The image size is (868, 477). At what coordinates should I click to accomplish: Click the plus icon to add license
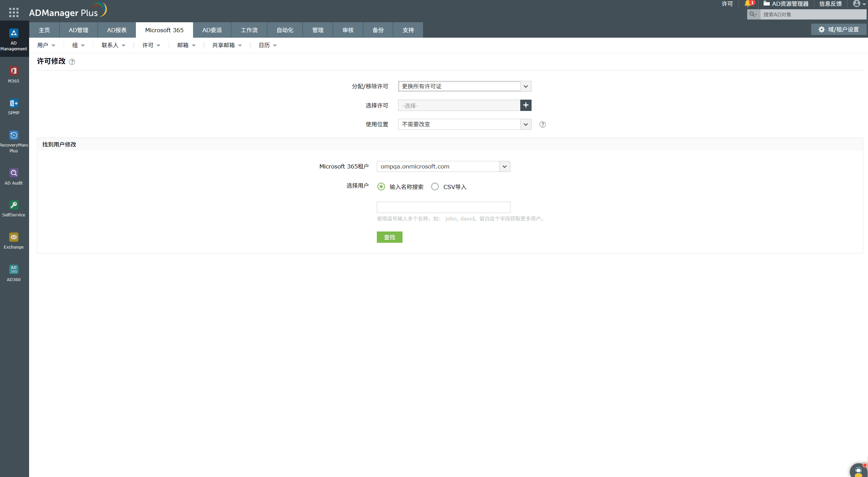(x=526, y=105)
